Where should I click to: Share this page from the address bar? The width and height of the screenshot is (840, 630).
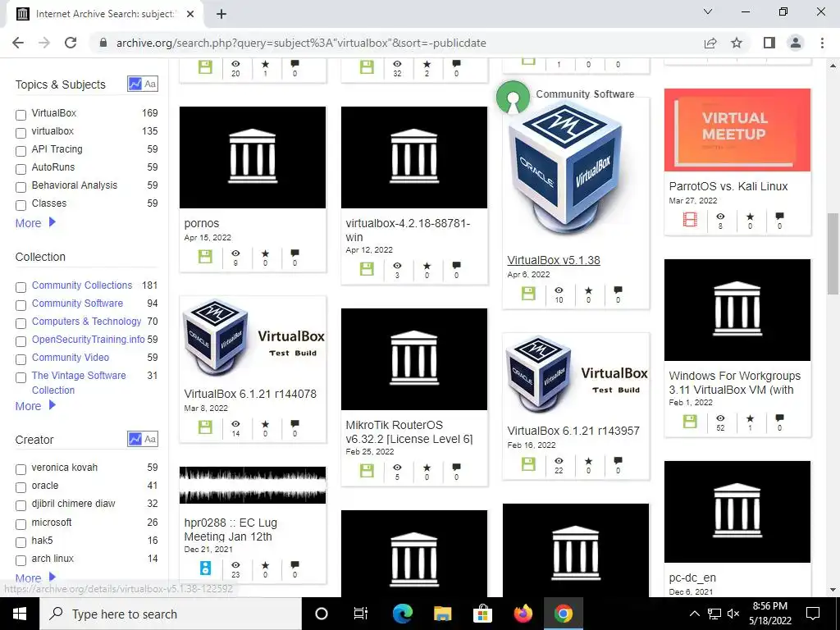[710, 43]
